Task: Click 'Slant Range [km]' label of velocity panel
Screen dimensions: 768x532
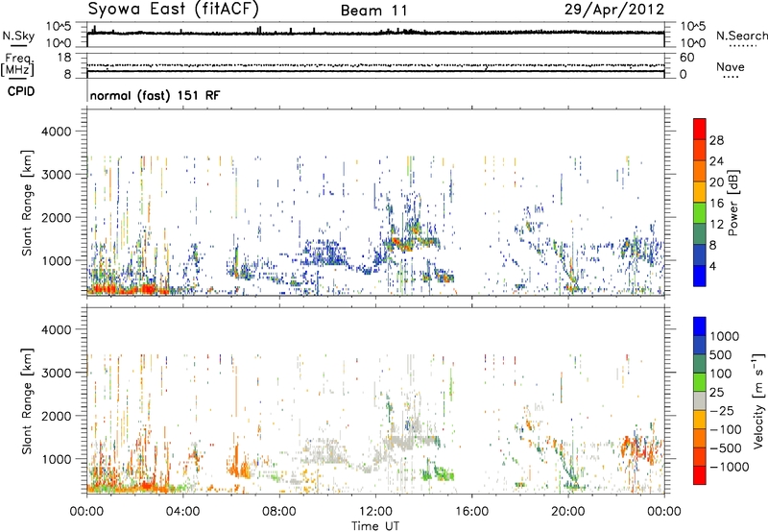Action: 27,400
